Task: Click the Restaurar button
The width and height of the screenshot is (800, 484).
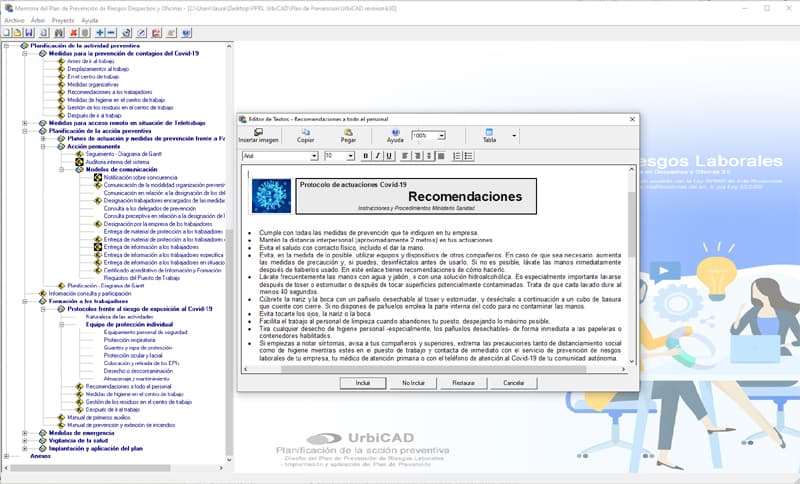Action: point(463,383)
